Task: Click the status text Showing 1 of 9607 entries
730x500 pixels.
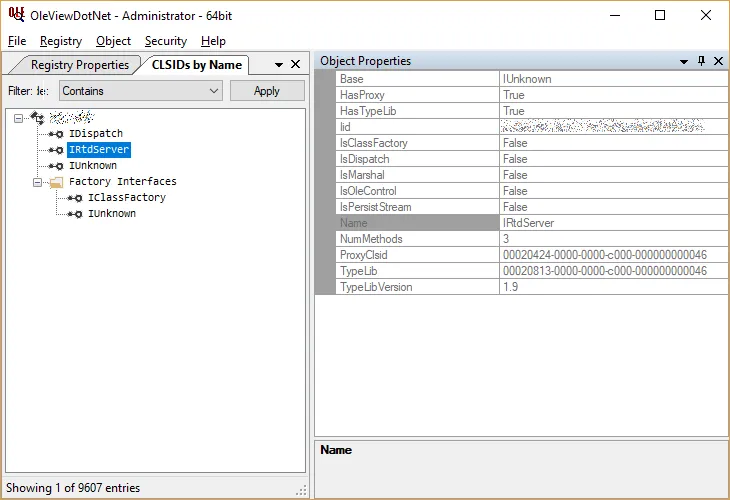Action: pyautogui.click(x=73, y=488)
